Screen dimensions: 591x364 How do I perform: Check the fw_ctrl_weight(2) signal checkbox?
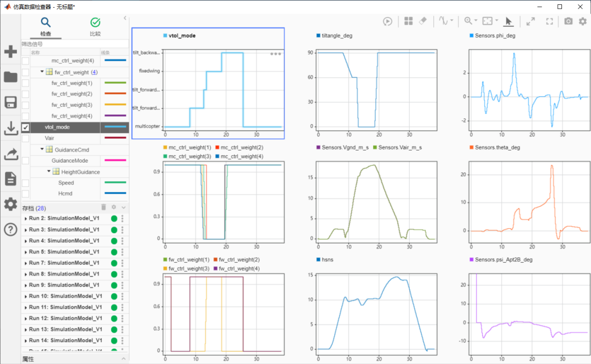point(25,94)
